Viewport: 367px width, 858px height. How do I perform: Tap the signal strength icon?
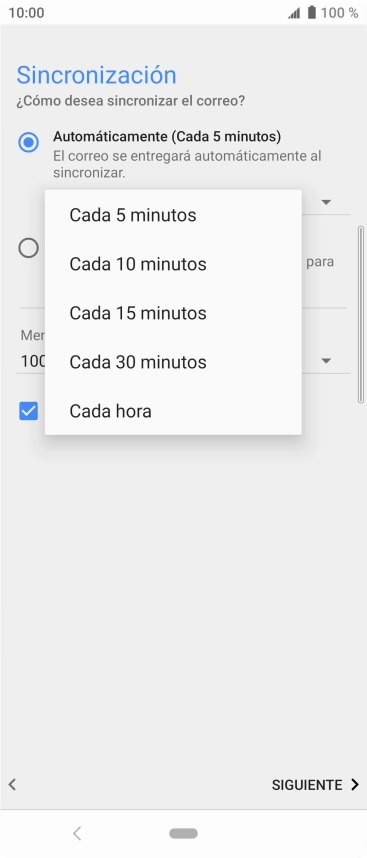click(x=294, y=13)
